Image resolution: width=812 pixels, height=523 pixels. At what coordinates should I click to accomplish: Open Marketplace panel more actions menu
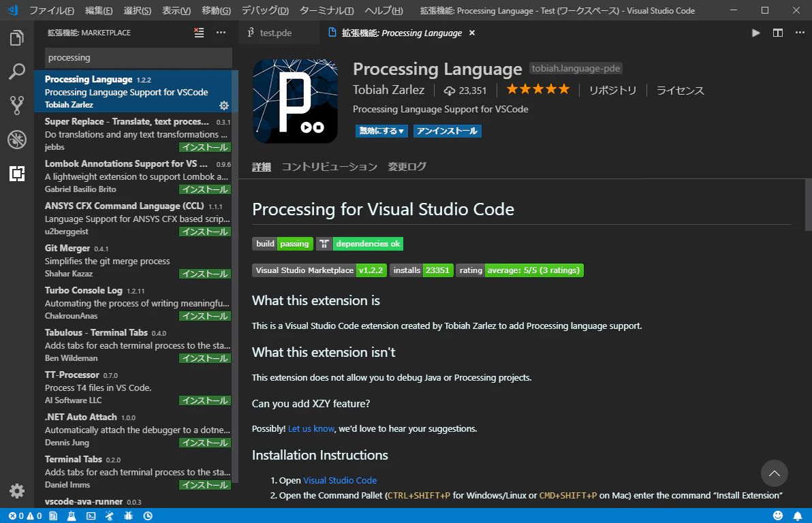pyautogui.click(x=221, y=33)
